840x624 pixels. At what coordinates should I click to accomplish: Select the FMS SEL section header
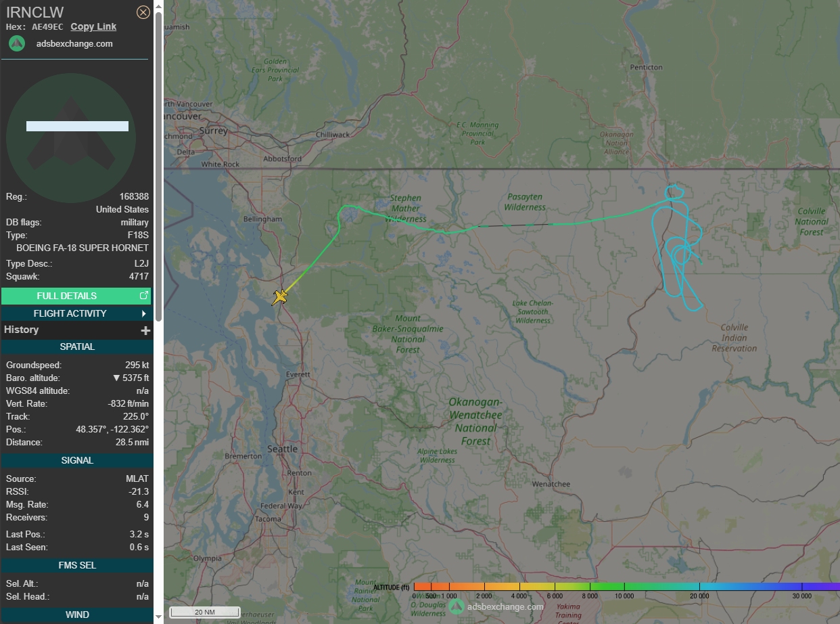tap(77, 565)
